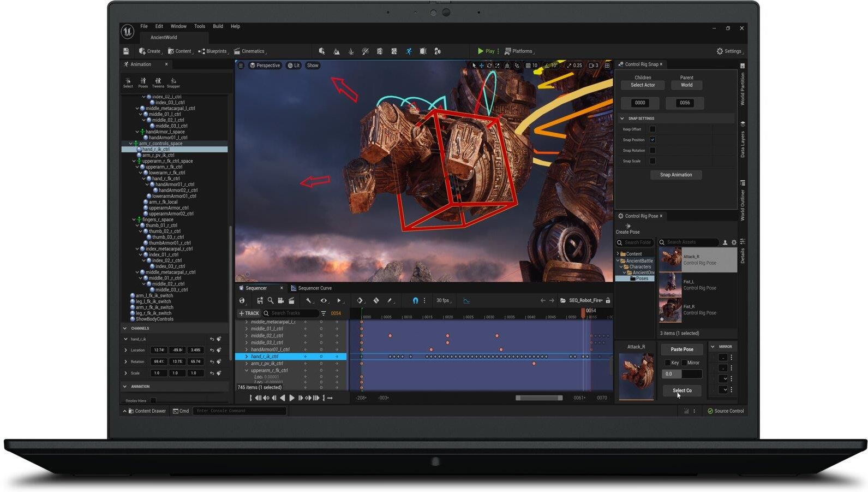Enable the Keep Offset checkbox
Image resolution: width=868 pixels, height=492 pixels.
[x=653, y=129]
